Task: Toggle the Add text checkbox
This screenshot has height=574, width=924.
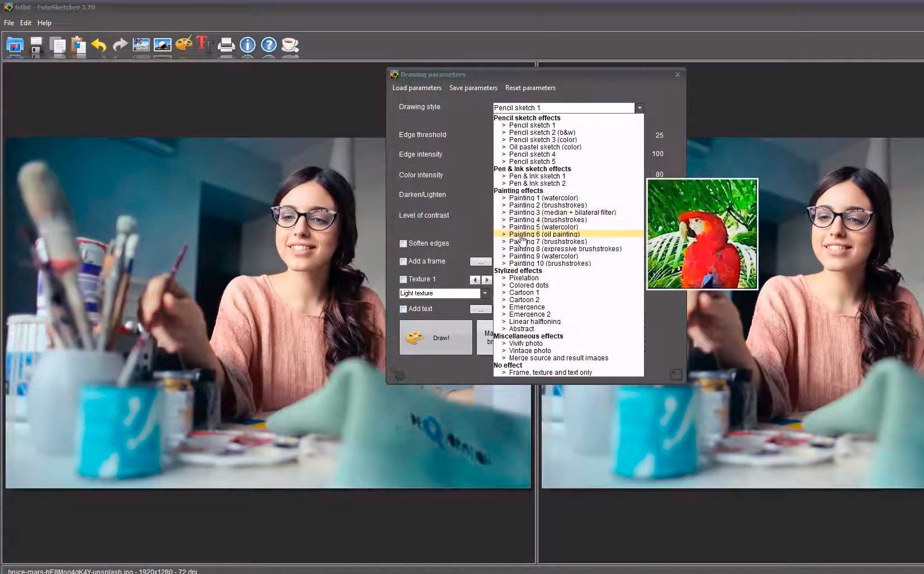Action: pos(403,309)
